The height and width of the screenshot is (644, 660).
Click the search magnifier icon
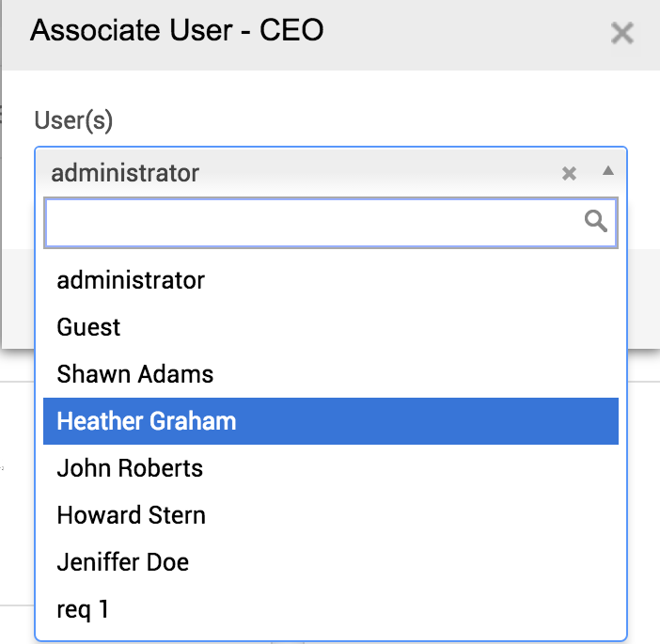596,222
